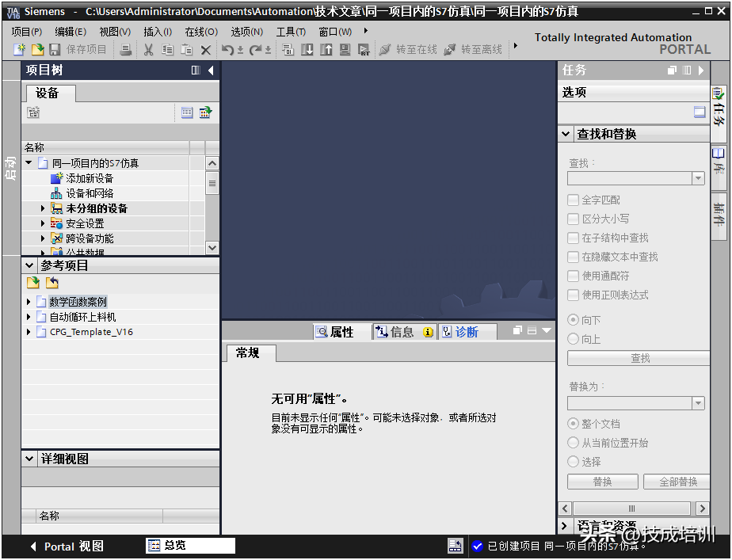Click the Download to device icon

[307, 49]
